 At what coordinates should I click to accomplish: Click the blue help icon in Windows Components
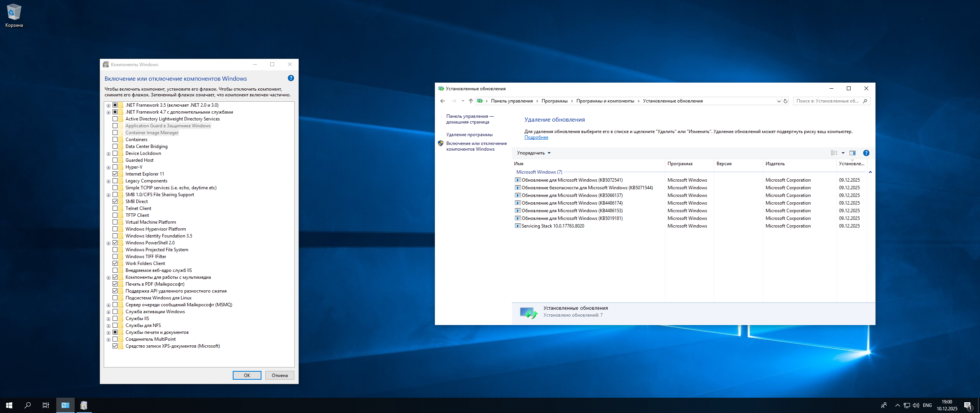(x=291, y=78)
